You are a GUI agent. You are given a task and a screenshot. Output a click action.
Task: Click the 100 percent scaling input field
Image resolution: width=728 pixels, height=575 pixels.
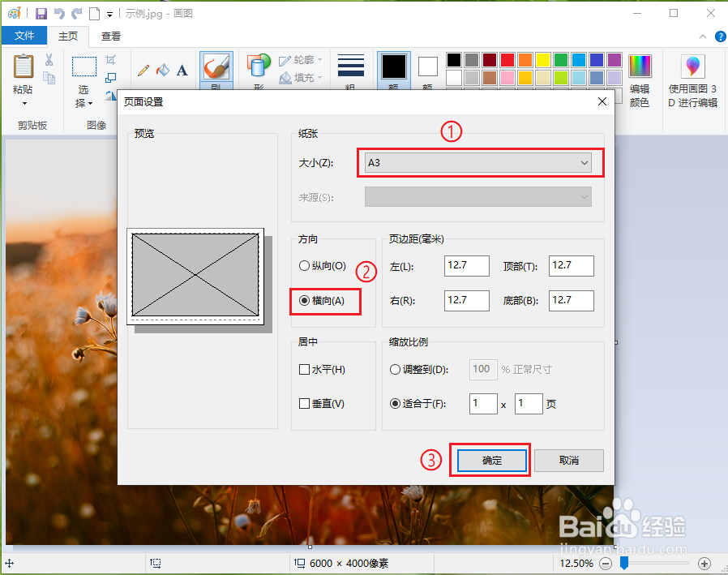[482, 369]
